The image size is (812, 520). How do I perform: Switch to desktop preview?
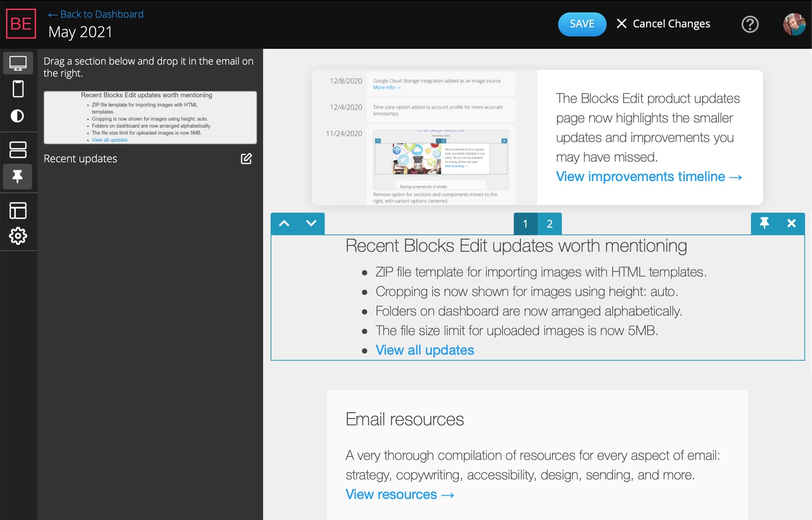pyautogui.click(x=18, y=63)
